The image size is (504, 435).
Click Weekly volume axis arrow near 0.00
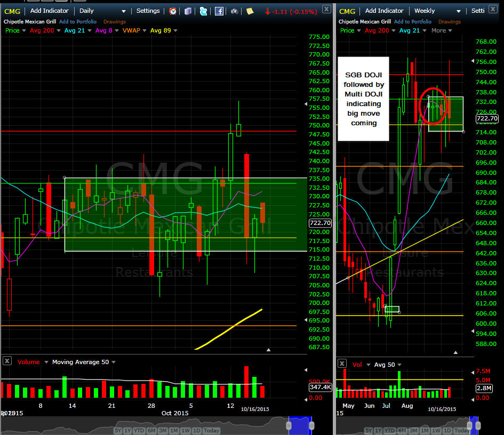pos(473,400)
